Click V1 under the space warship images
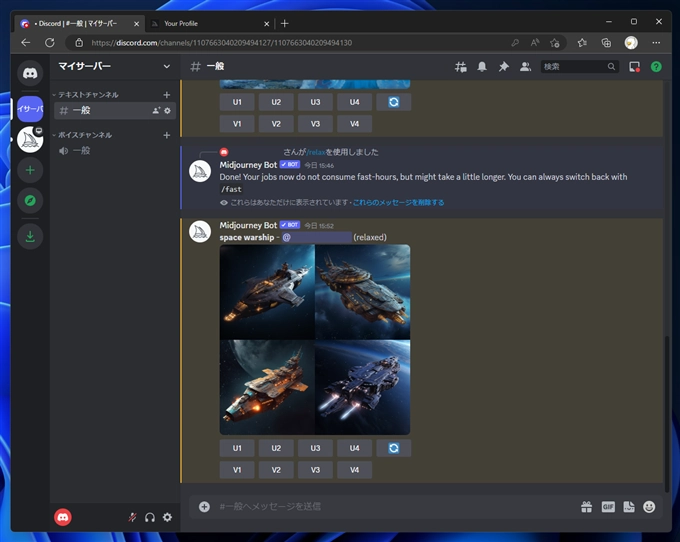The height and width of the screenshot is (542, 680). pyautogui.click(x=237, y=470)
